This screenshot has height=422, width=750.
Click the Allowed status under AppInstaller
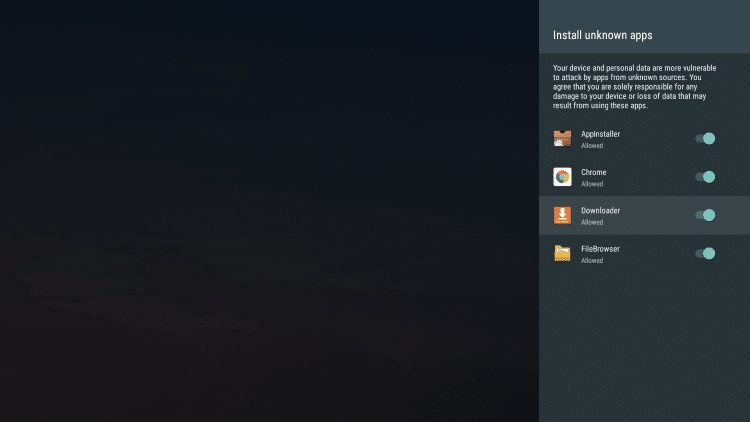click(x=592, y=146)
